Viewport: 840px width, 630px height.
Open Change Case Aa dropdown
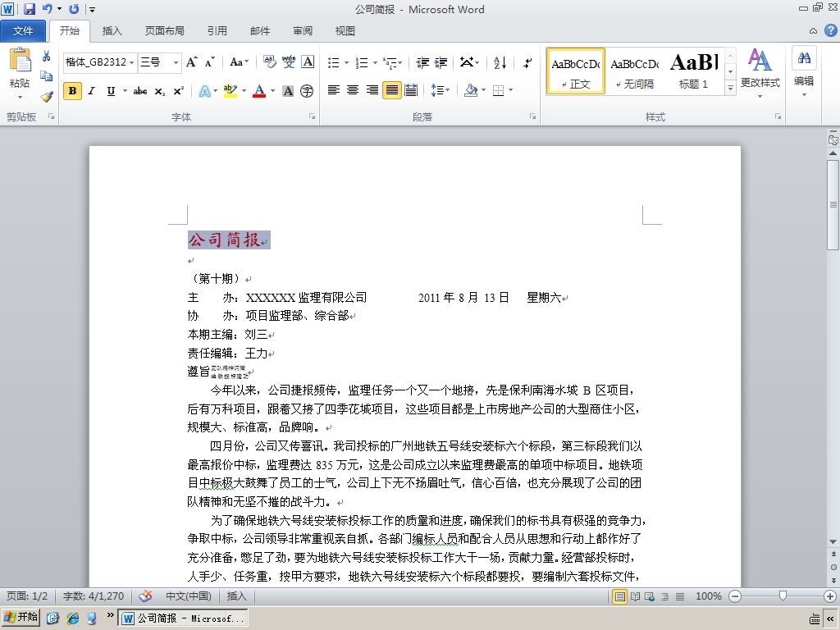(x=239, y=62)
